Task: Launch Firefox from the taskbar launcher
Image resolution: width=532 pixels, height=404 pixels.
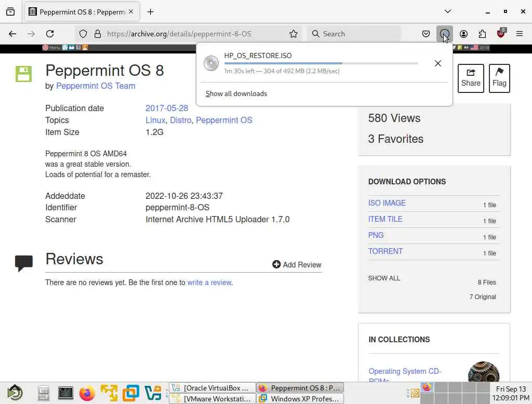Action: click(x=87, y=394)
